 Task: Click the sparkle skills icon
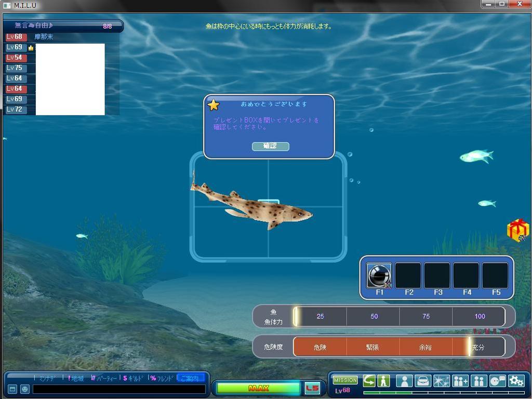click(442, 381)
